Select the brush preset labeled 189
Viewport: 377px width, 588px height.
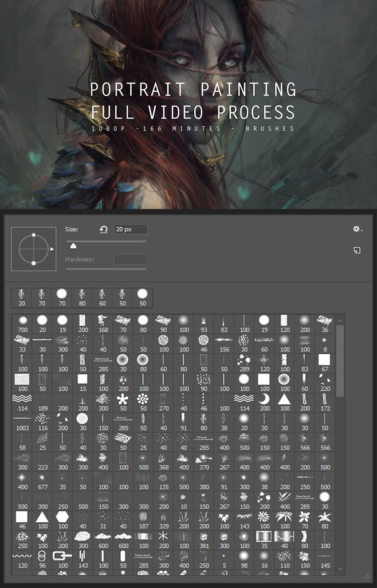pyautogui.click(x=43, y=403)
